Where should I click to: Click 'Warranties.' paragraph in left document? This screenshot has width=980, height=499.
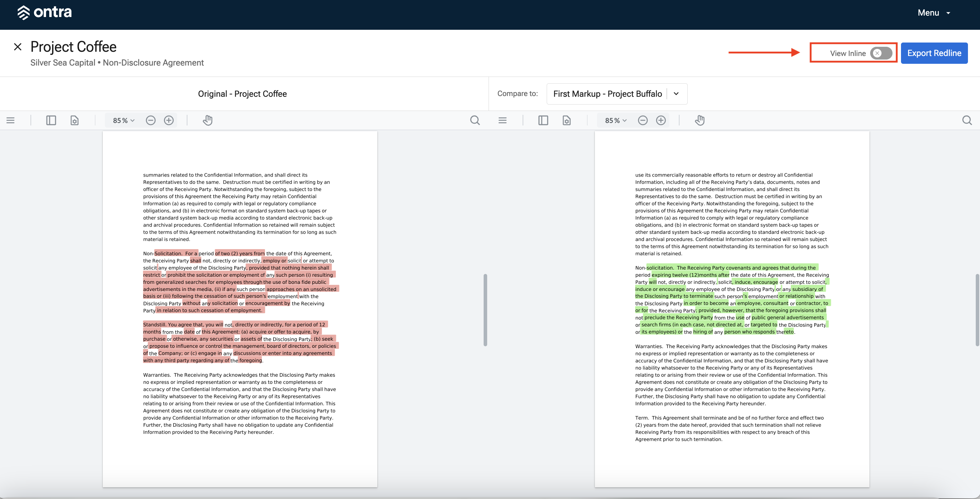(x=240, y=403)
